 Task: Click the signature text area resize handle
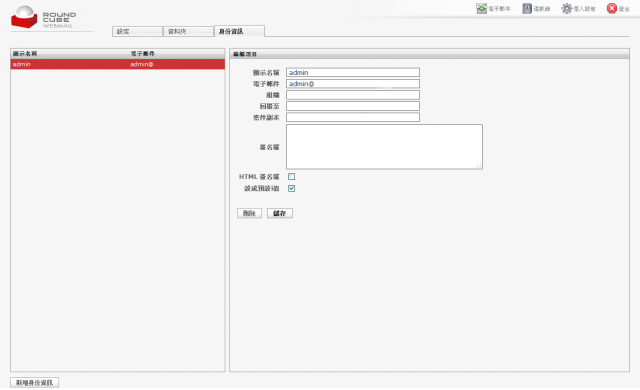click(x=479, y=165)
